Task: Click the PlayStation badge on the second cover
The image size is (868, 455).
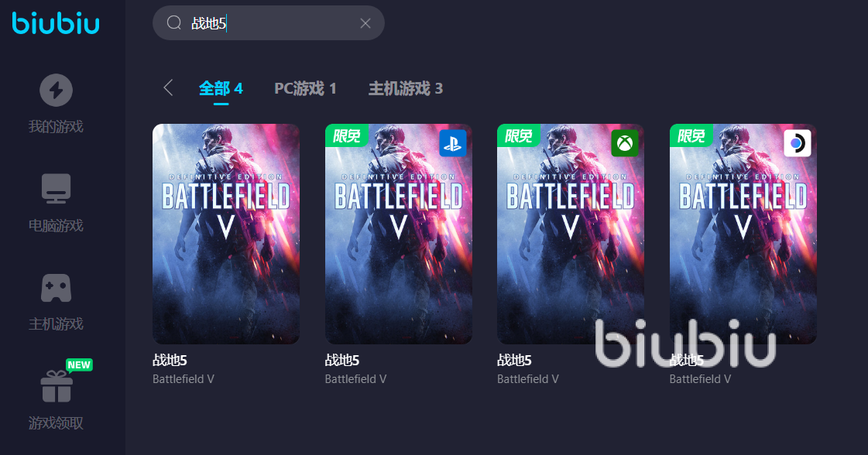Action: (453, 143)
